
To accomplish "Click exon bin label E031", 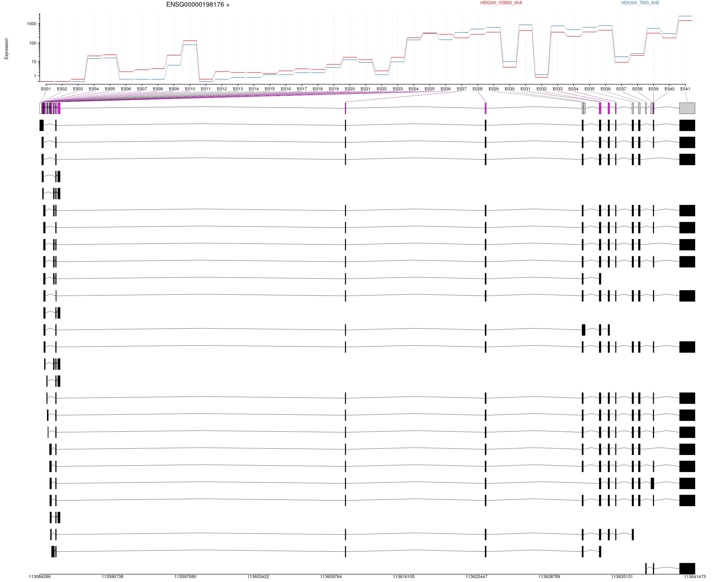I will 525,89.
